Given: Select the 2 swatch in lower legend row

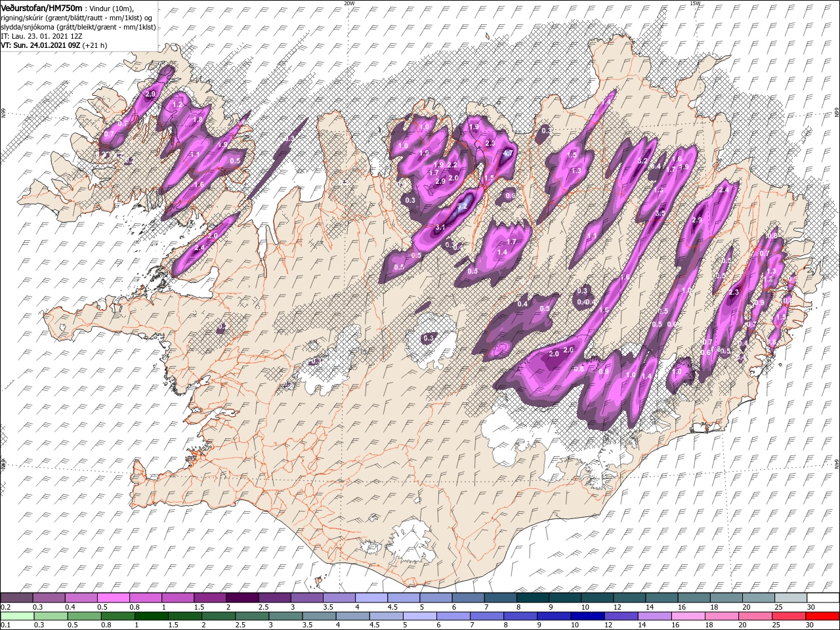Looking at the screenshot, I should pyautogui.click(x=218, y=616).
